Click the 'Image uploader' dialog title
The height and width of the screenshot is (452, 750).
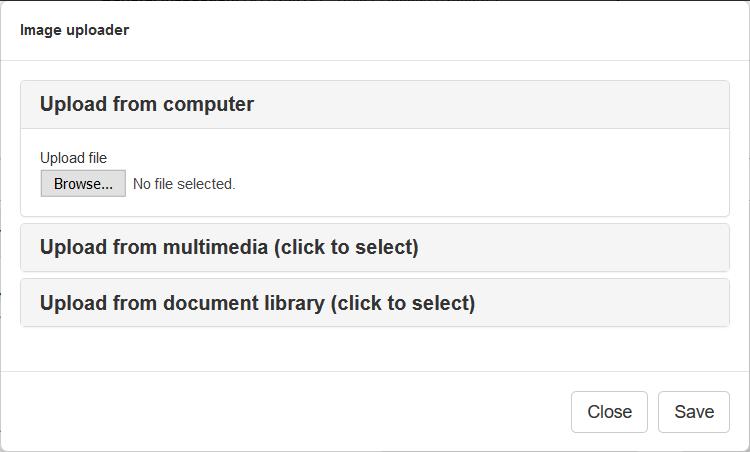[74, 30]
